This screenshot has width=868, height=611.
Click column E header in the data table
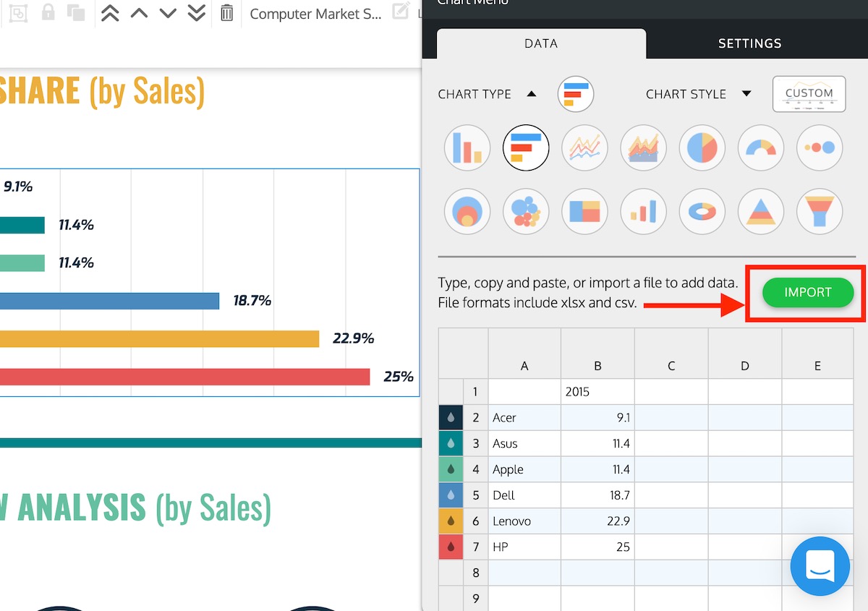tap(818, 354)
